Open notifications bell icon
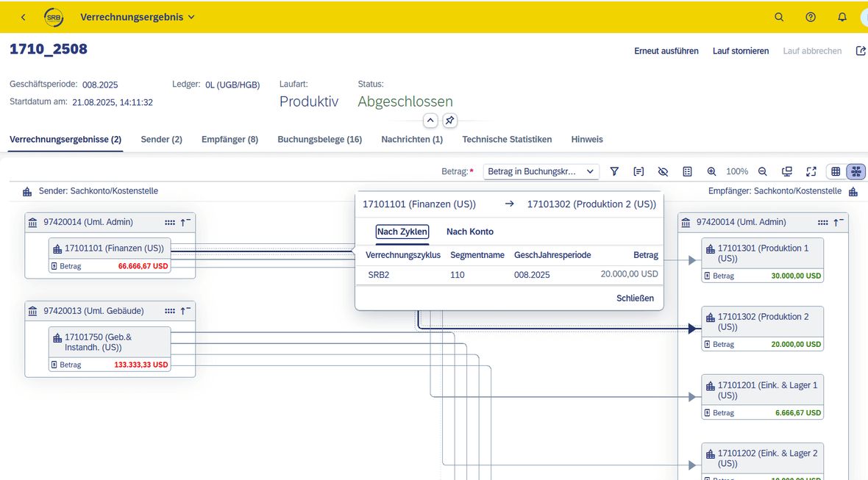The width and height of the screenshot is (868, 480). [842, 17]
